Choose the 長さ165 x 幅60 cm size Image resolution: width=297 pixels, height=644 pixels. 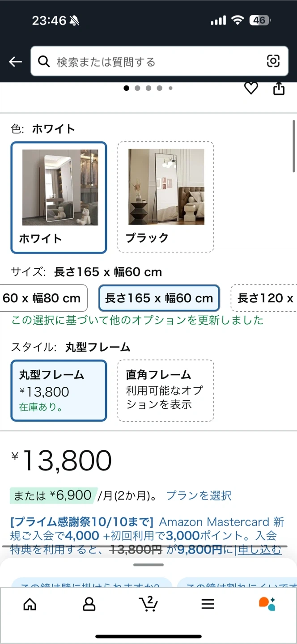coord(159,298)
